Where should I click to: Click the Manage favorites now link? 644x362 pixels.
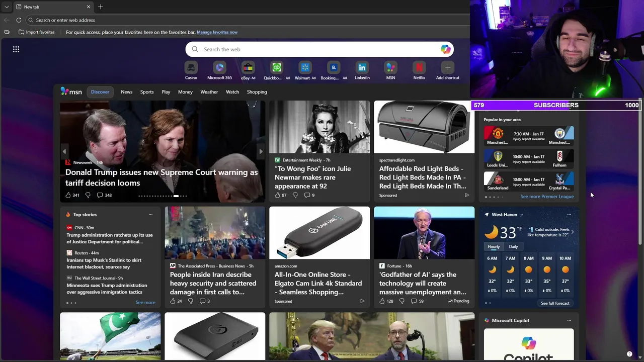(x=217, y=32)
